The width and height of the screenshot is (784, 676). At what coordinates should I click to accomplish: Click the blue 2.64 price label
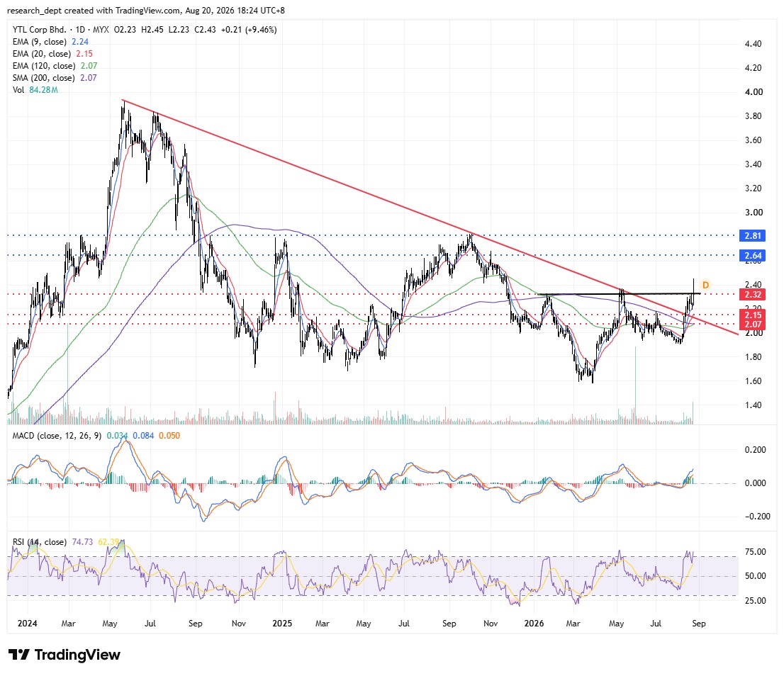pyautogui.click(x=753, y=255)
